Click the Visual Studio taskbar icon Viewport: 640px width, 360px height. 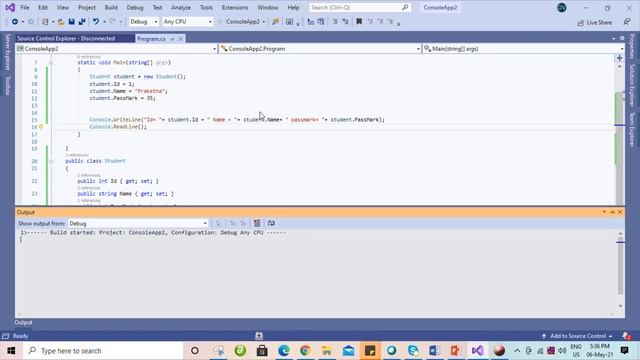point(477,351)
